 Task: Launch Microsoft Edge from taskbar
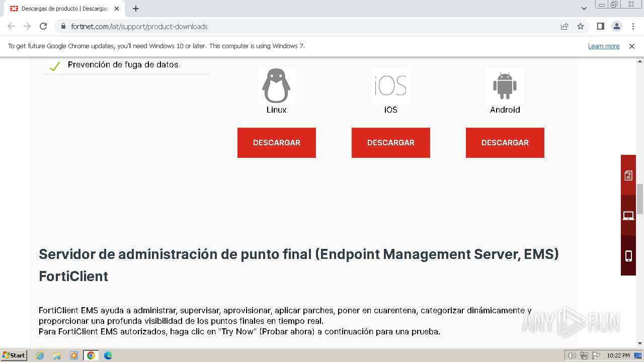pos(108,355)
